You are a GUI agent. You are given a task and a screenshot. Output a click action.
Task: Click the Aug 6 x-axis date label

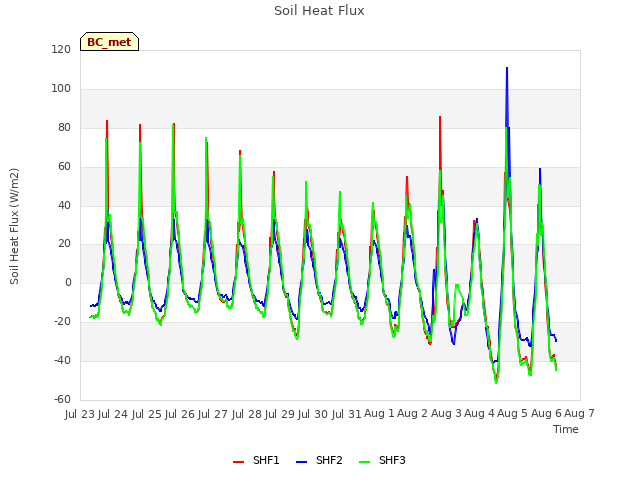pyautogui.click(x=546, y=414)
